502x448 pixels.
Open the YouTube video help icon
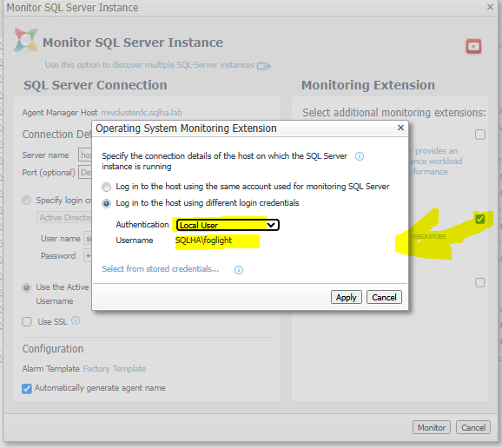pyautogui.click(x=473, y=46)
